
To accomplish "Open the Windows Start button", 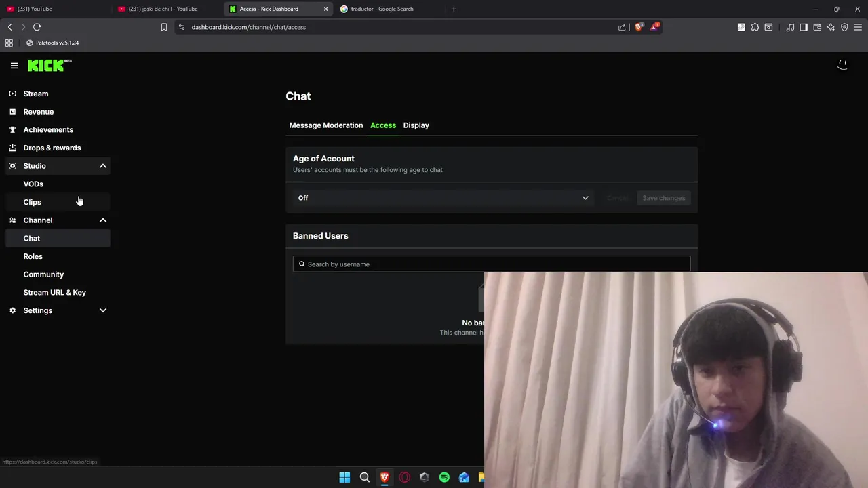I will pos(344,477).
